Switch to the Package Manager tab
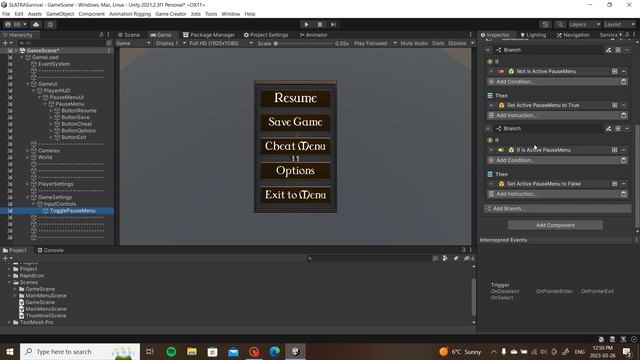640x360 pixels. point(209,35)
